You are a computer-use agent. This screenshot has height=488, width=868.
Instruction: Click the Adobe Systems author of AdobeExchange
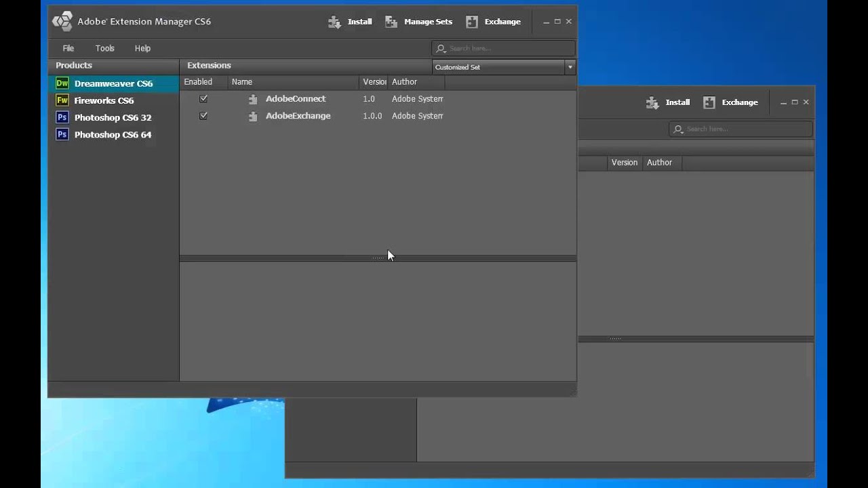click(x=417, y=116)
